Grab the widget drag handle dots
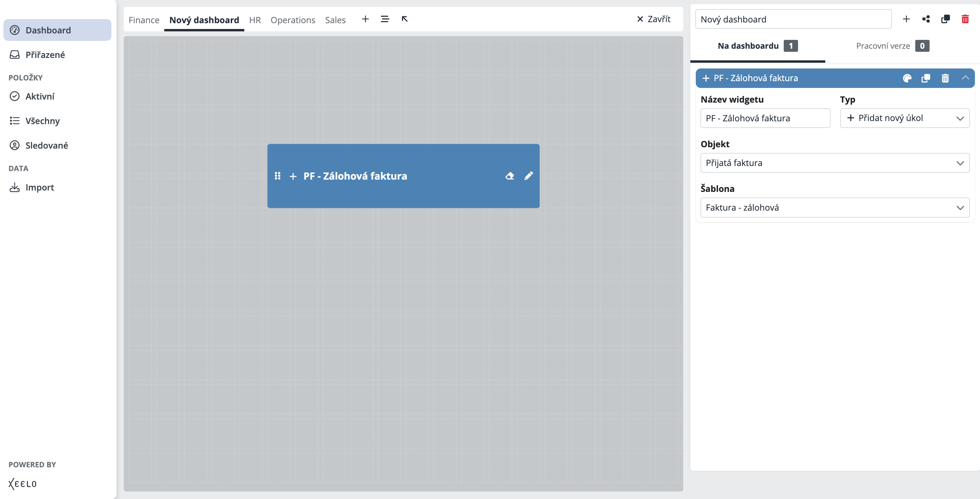Image resolution: width=980 pixels, height=499 pixels. [x=277, y=176]
